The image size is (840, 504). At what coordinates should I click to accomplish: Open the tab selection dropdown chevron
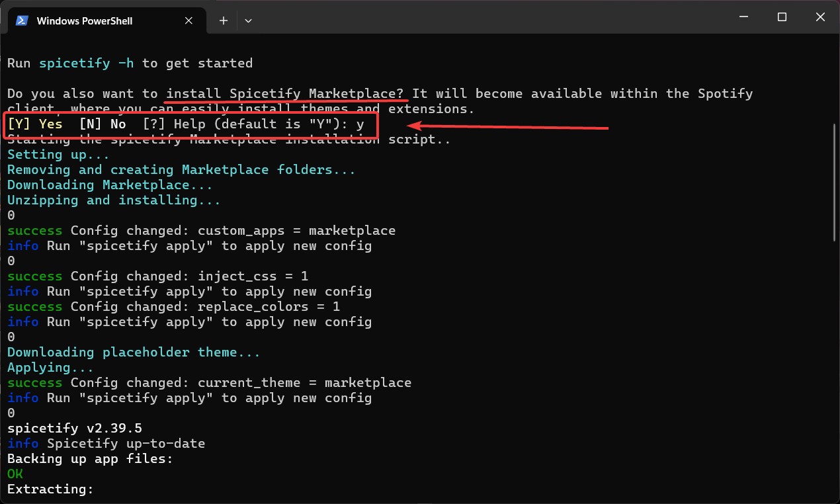[248, 21]
